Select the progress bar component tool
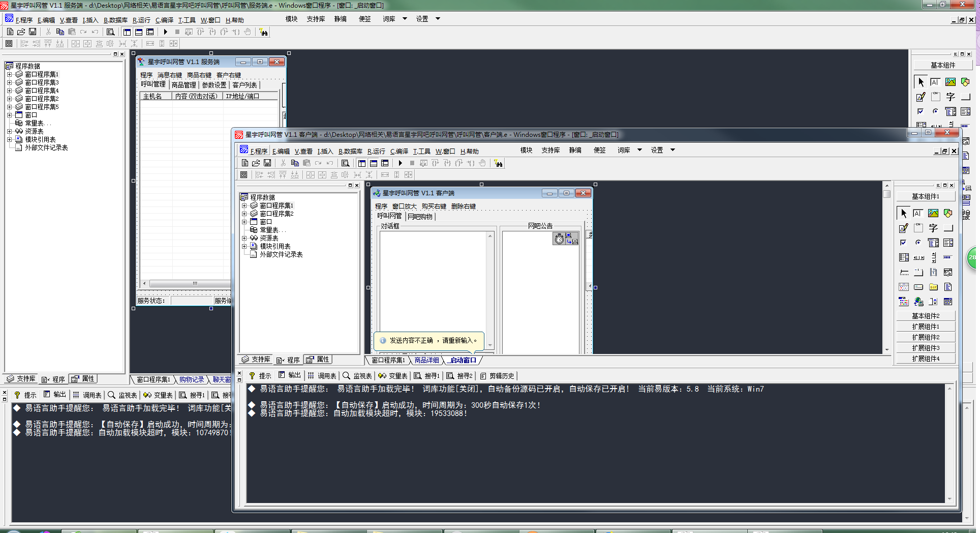The width and height of the screenshot is (980, 533). point(948,257)
